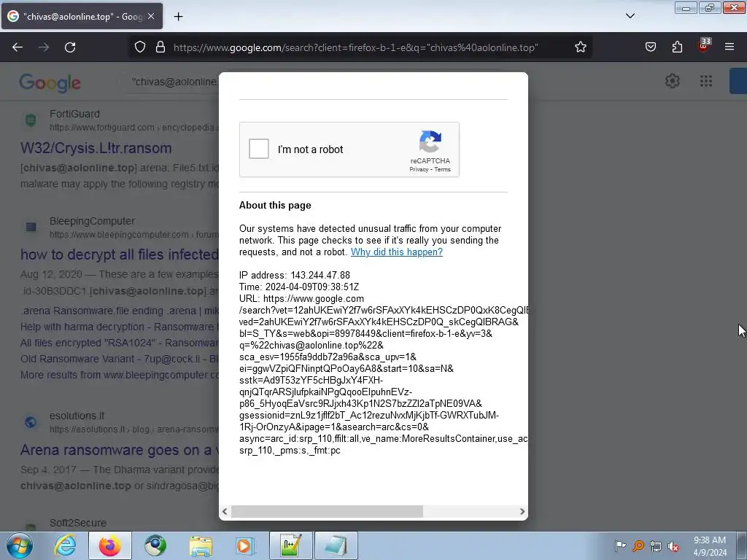Open reCAPTCHA Terms link
Screen dimensions: 747x560
[443, 169]
